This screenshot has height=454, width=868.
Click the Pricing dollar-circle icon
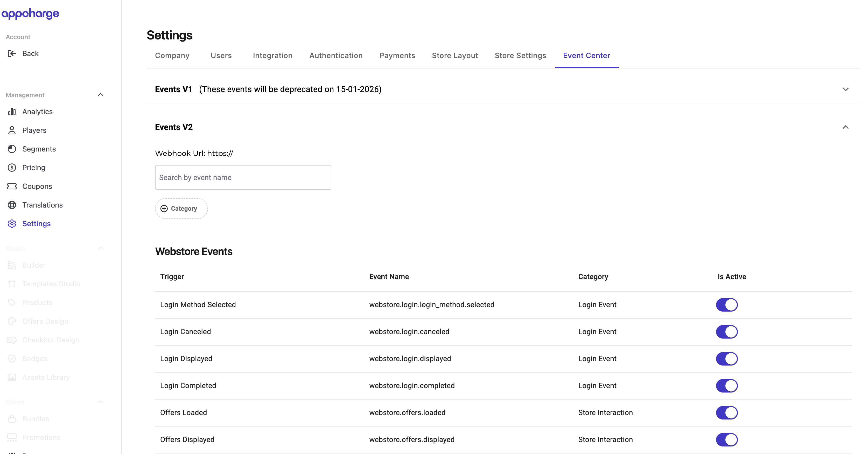12,168
